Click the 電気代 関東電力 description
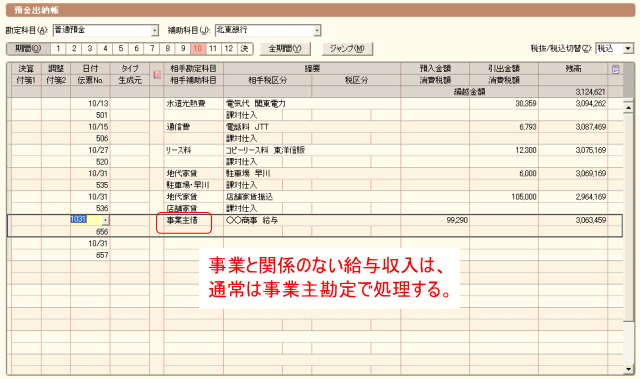 [256, 104]
